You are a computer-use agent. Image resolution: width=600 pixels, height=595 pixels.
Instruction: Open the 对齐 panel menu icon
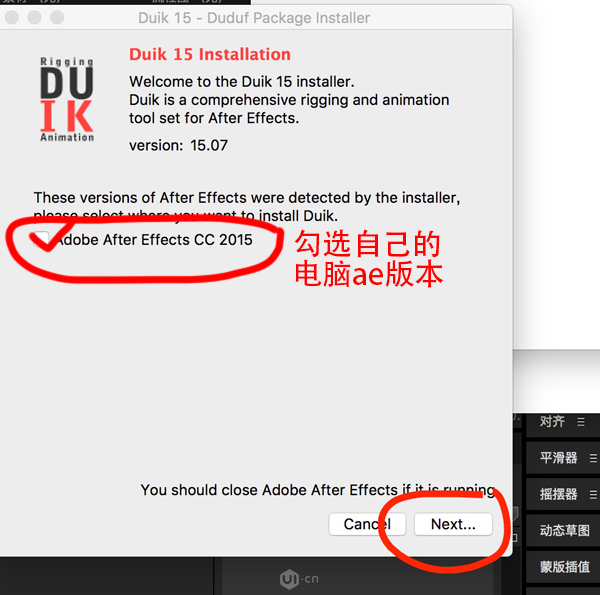(581, 422)
